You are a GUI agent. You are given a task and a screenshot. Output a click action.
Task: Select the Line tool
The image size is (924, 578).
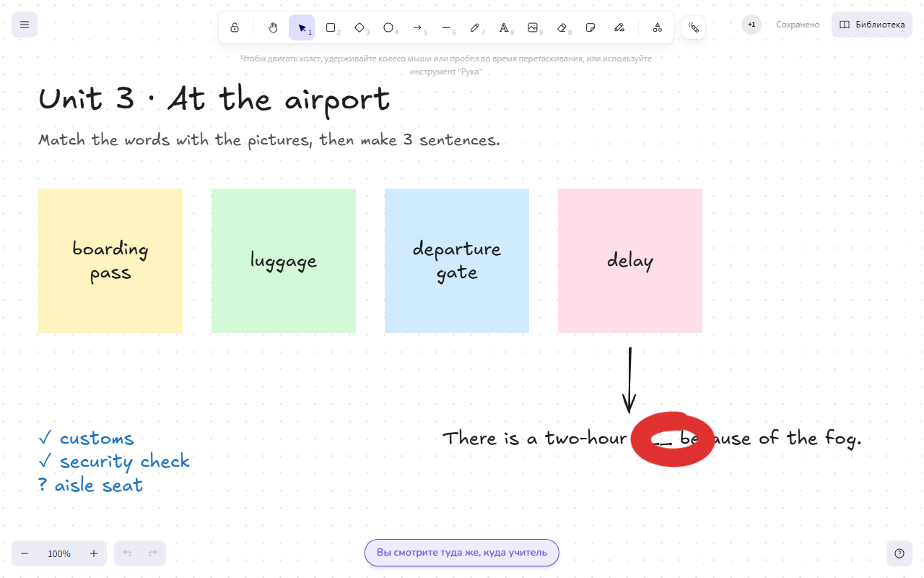pyautogui.click(x=446, y=27)
